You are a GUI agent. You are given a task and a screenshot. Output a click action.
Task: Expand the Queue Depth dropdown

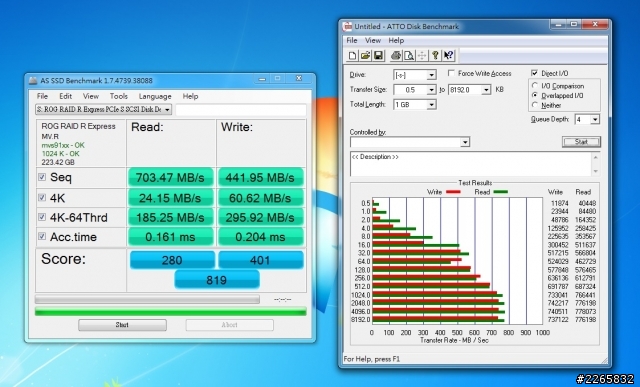point(595,119)
